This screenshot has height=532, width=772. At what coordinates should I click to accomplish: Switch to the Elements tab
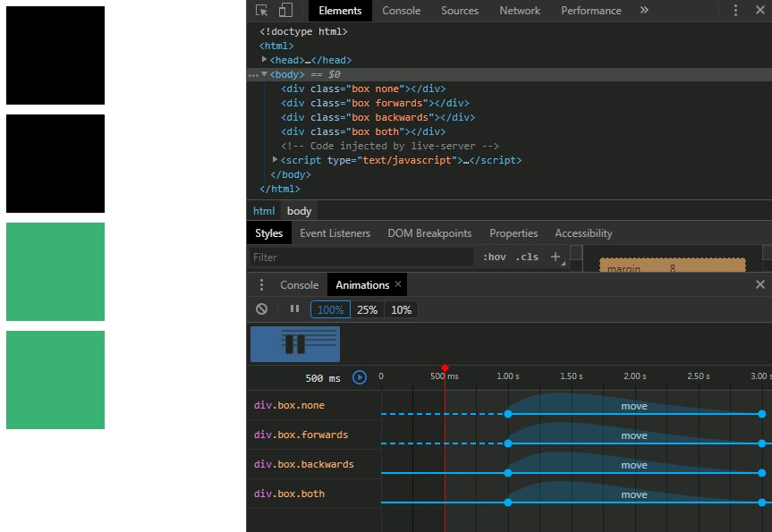340,11
